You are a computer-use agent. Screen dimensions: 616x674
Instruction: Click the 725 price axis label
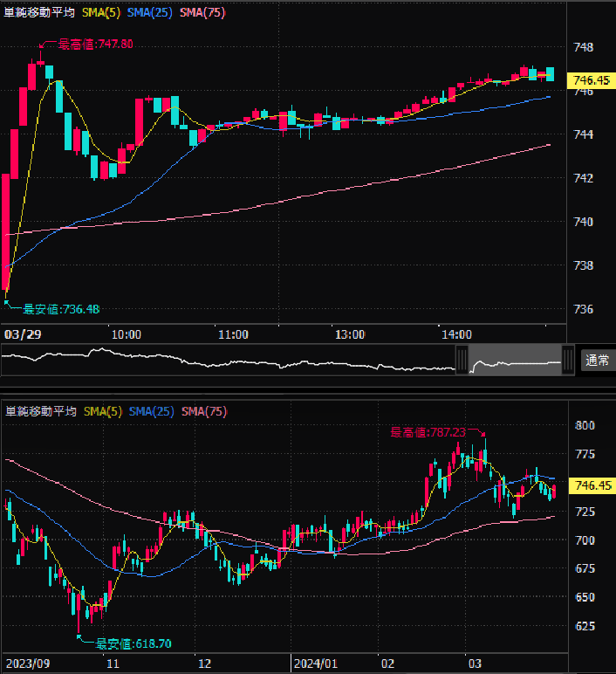click(x=585, y=512)
